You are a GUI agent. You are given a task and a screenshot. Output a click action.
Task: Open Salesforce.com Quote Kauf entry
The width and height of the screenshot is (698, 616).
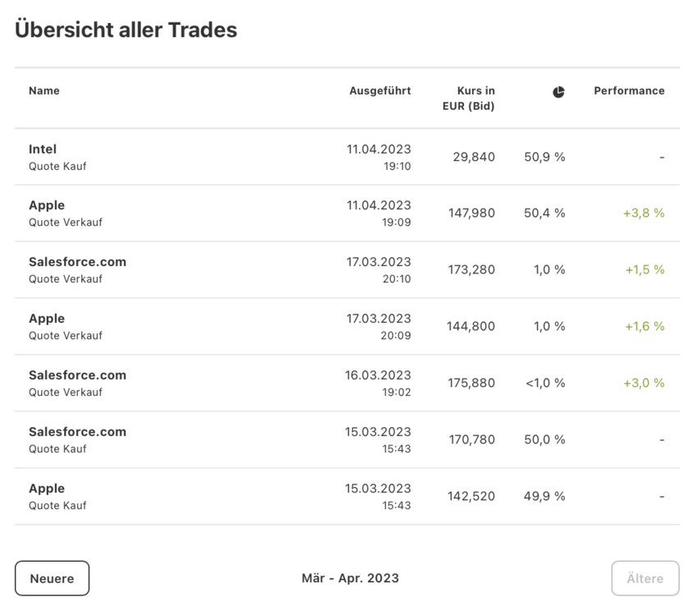(77, 432)
